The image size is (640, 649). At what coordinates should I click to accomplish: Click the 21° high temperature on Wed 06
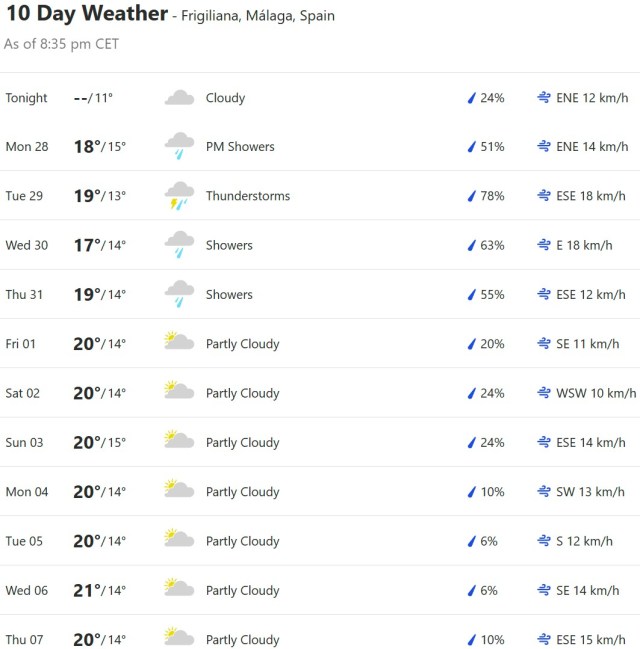(x=87, y=590)
